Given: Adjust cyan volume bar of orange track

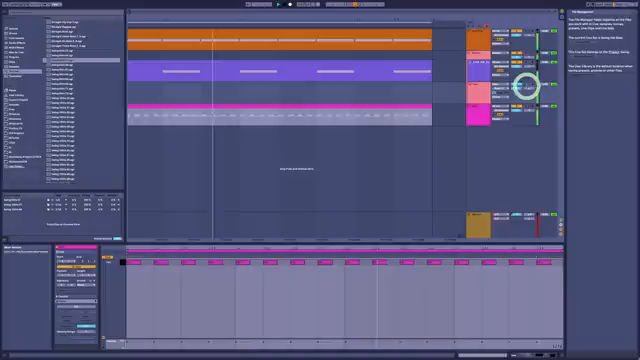Looking at the screenshot, I should [x=516, y=36].
